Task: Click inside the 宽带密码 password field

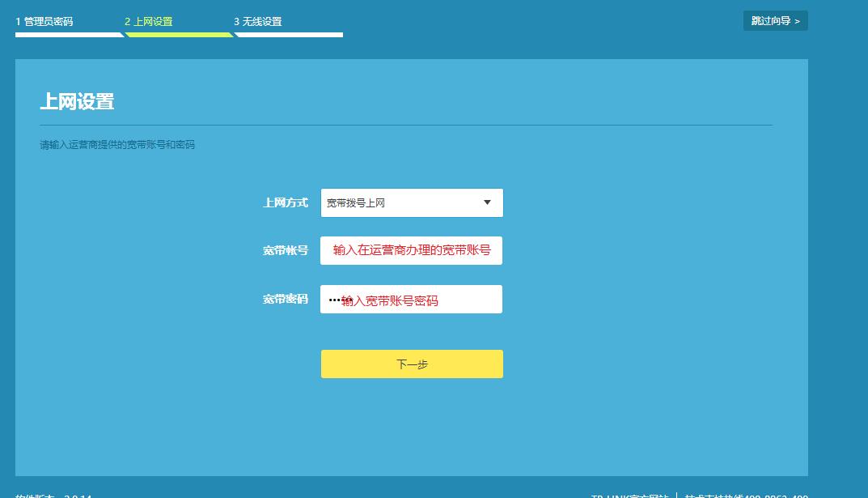Action: pos(411,299)
